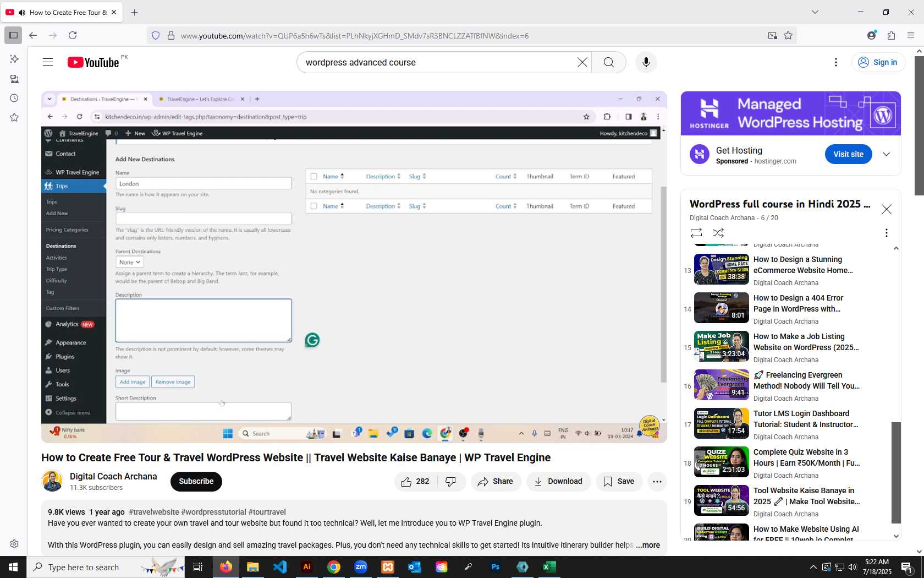
Task: Start voice search with the microphone icon
Action: tap(646, 62)
